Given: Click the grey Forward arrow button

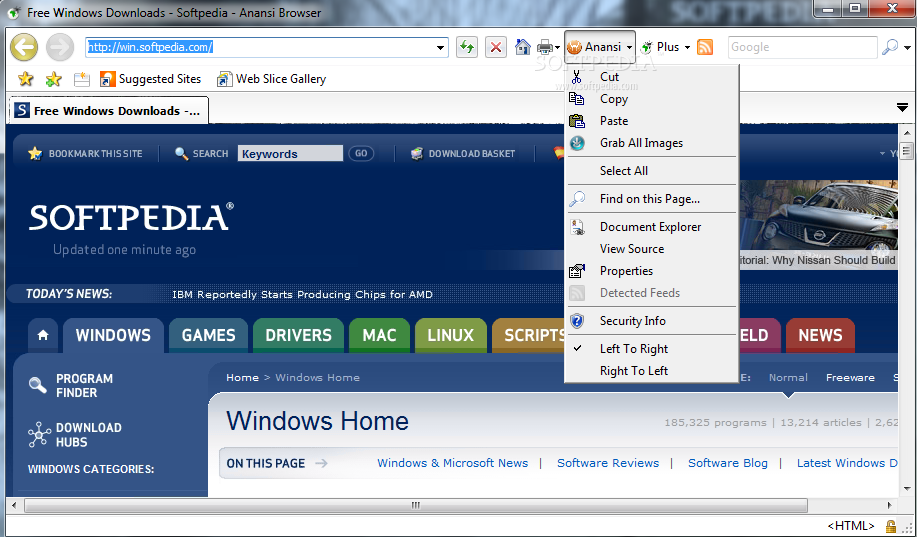Looking at the screenshot, I should click(x=60, y=47).
